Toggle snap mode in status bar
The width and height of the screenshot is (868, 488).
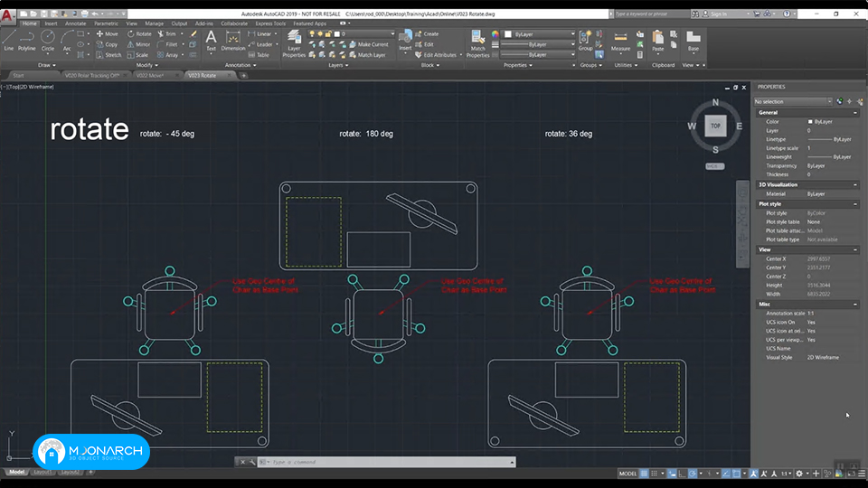pos(655,474)
